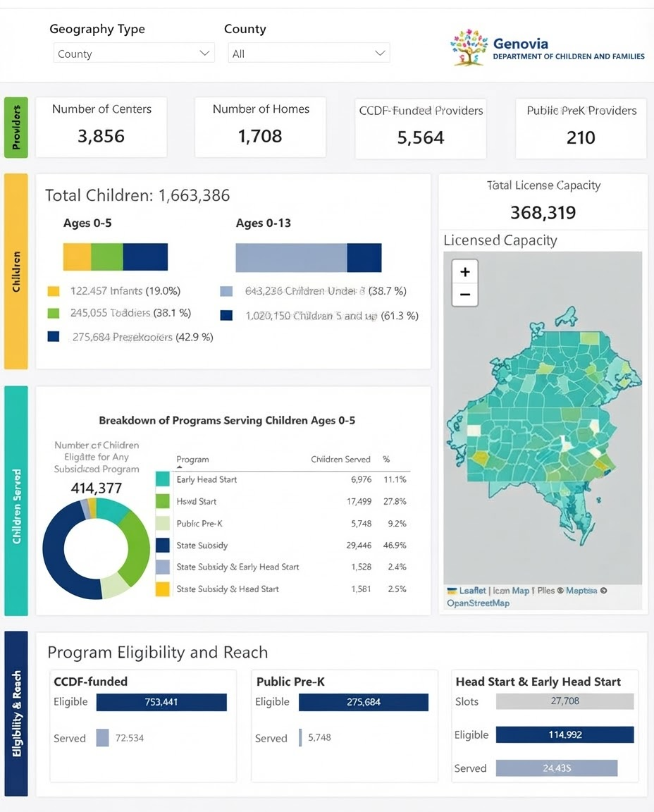This screenshot has width=654, height=812.
Task: Select the teal Early Head Start legend marker
Action: 163,479
